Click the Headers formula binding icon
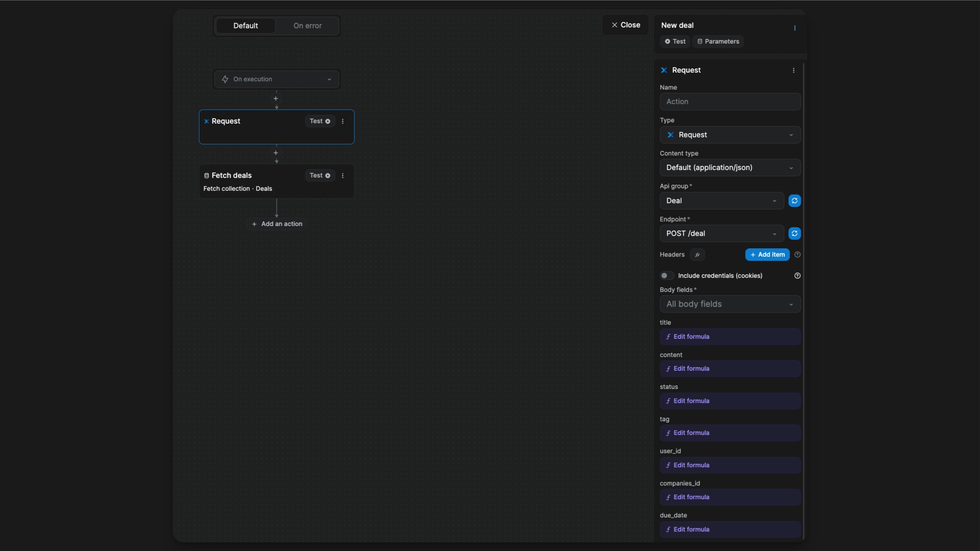 pos(697,255)
